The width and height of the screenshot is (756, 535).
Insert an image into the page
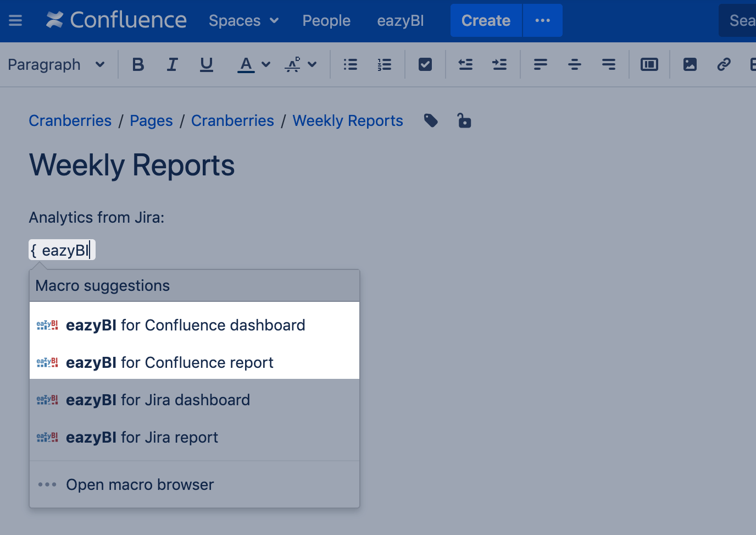(690, 64)
